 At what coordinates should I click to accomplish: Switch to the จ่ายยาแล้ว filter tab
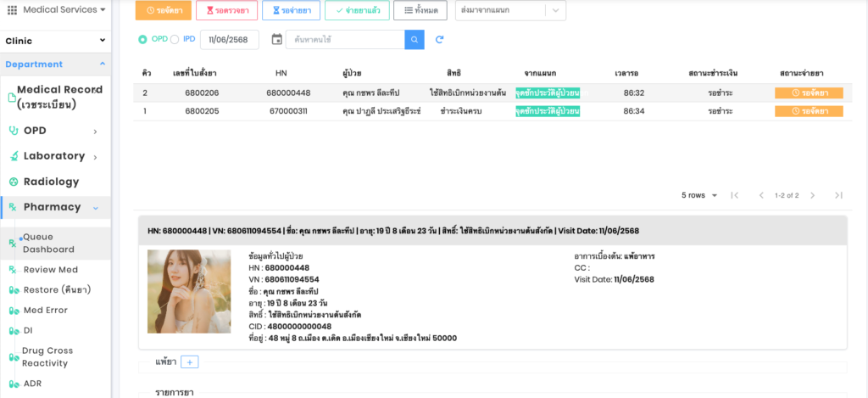pos(357,10)
